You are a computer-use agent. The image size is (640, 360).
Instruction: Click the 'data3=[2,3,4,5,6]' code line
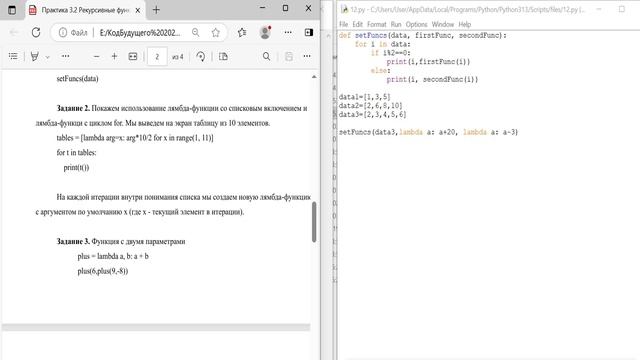373,115
